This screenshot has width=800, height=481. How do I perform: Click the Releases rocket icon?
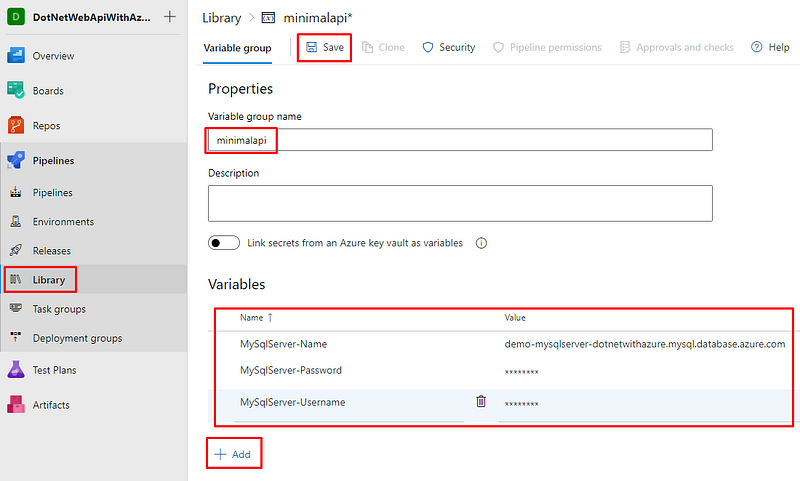16,250
